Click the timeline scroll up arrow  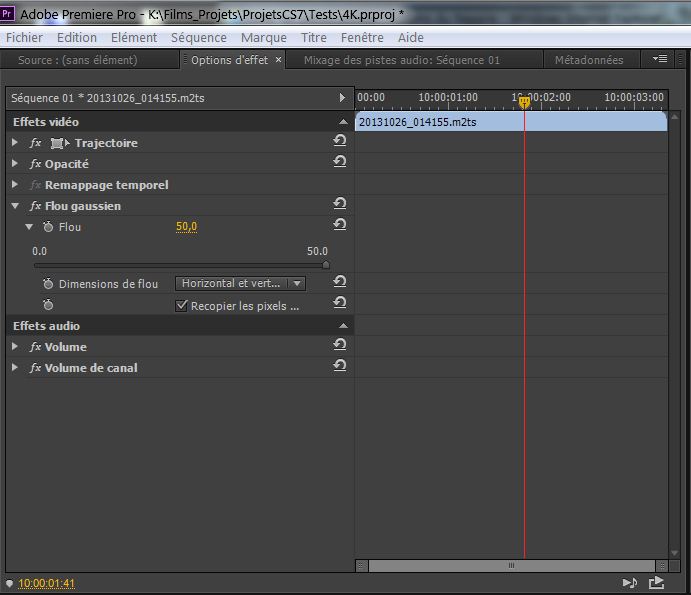pyautogui.click(x=674, y=117)
